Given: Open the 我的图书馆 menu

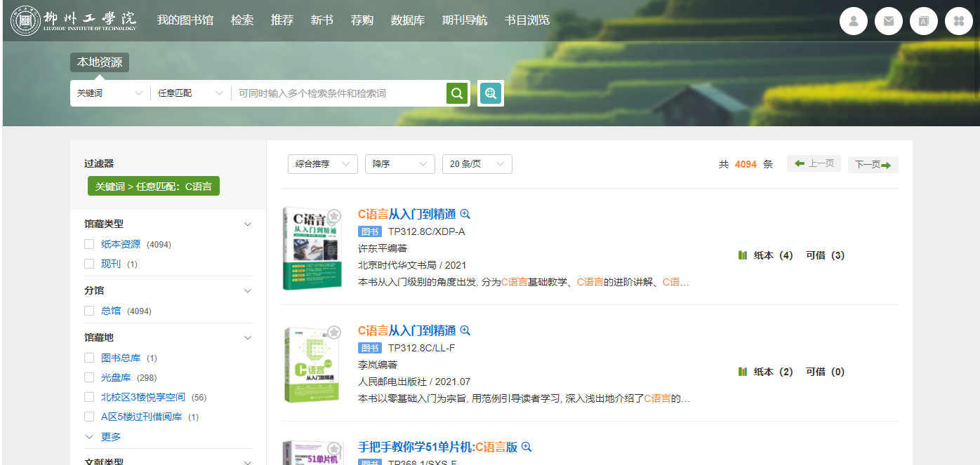Looking at the screenshot, I should point(185,20).
